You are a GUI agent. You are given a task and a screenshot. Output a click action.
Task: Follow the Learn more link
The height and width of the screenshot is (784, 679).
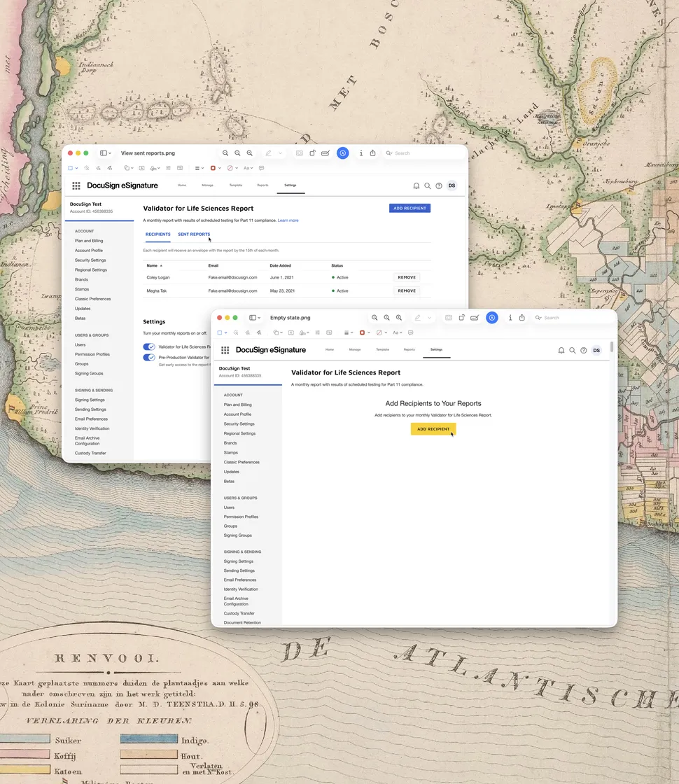288,220
